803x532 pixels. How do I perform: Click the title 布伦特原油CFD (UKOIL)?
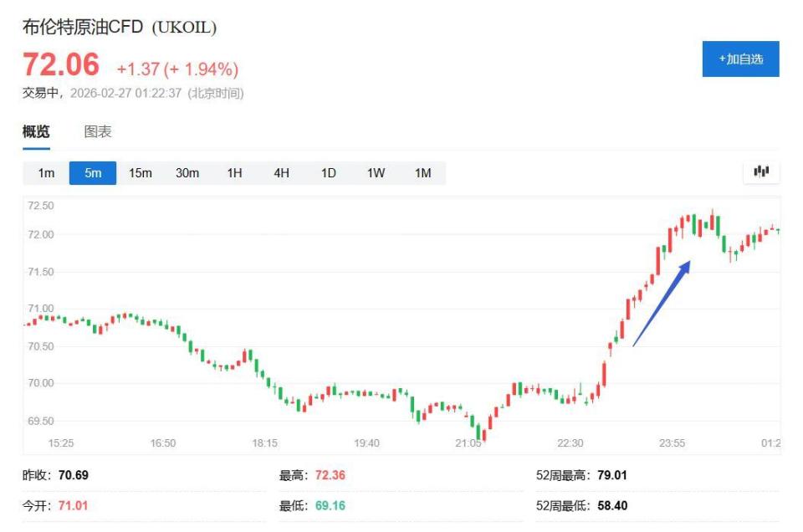point(120,27)
